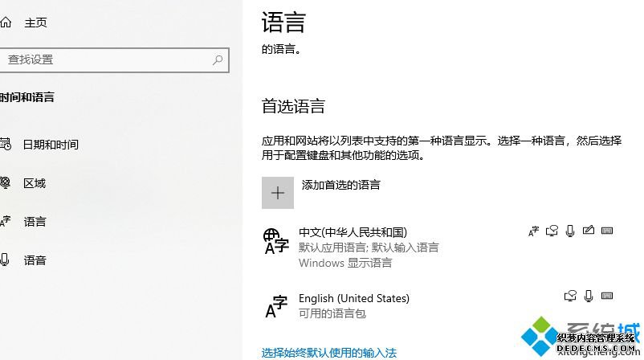The image size is (644, 360).
Task: Click Windows 显示语言 text
Action: click(x=345, y=263)
